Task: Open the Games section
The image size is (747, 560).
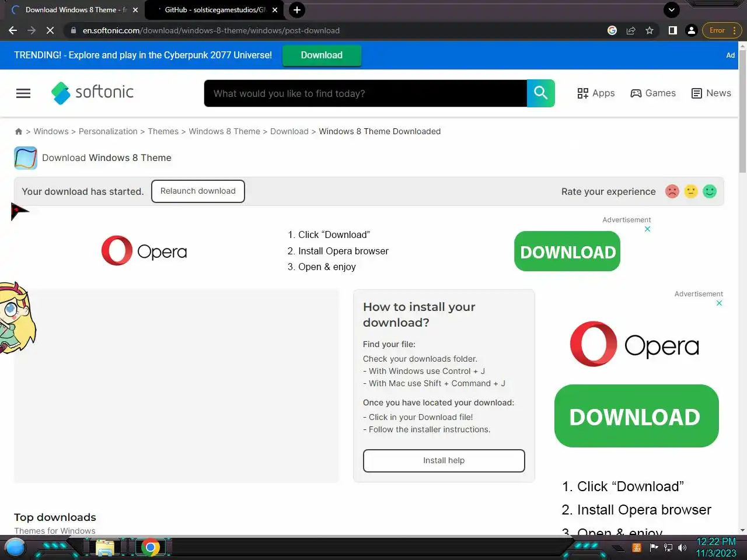Action: (x=653, y=93)
